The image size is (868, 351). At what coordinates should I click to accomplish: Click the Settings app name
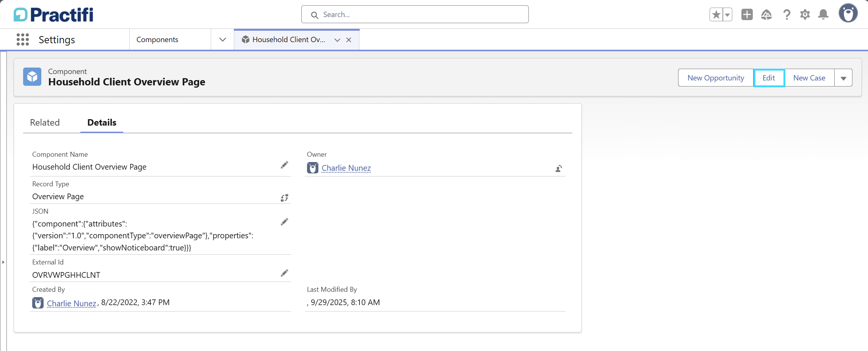(x=57, y=40)
